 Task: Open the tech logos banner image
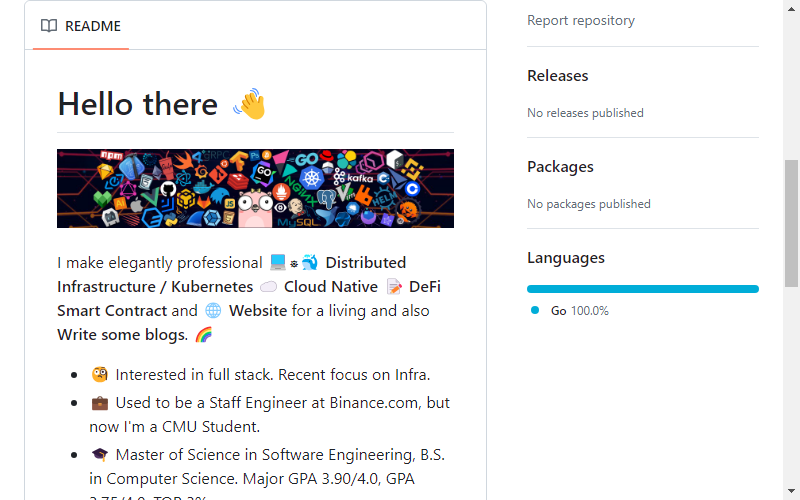255,188
